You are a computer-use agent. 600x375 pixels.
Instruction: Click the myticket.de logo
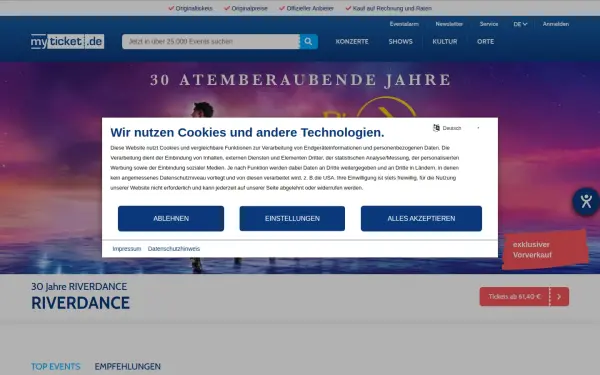(67, 41)
